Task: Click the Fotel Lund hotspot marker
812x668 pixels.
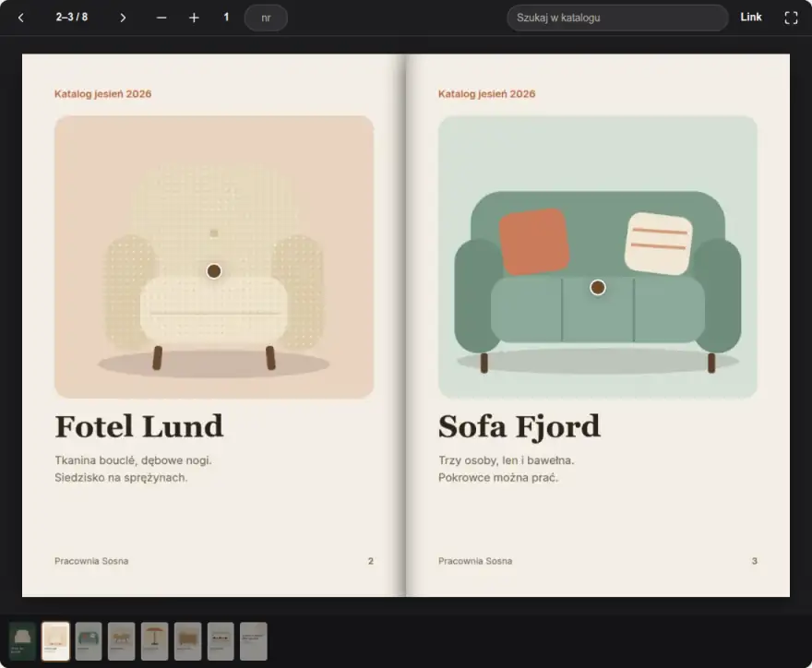Action: (214, 271)
